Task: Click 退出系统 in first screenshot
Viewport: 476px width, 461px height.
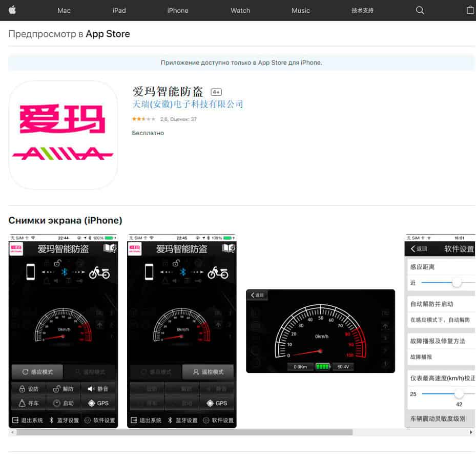Action: pyautogui.click(x=28, y=421)
